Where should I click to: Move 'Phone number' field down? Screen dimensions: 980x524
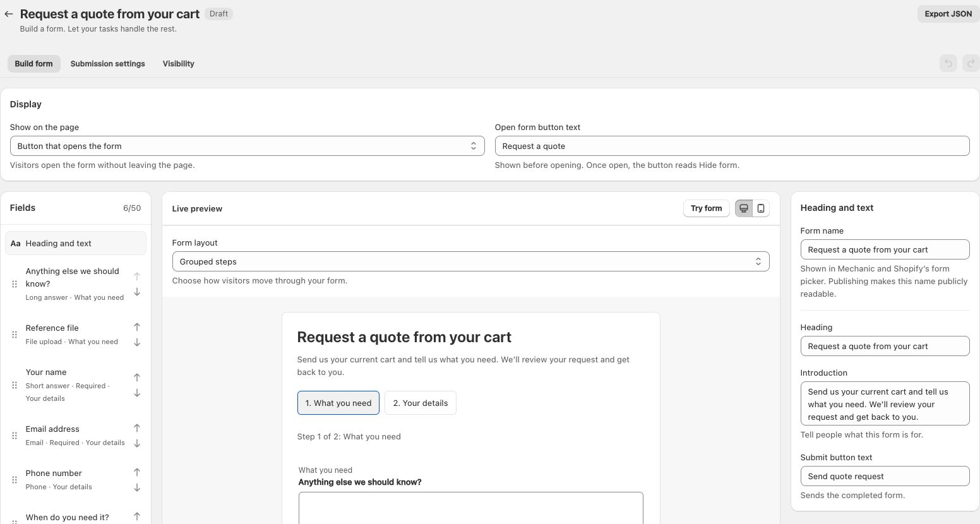(x=137, y=488)
